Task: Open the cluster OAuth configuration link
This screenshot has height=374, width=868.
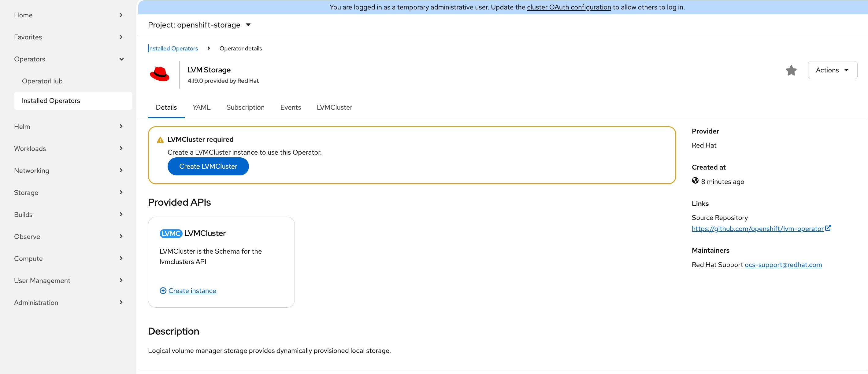Action: coord(569,7)
